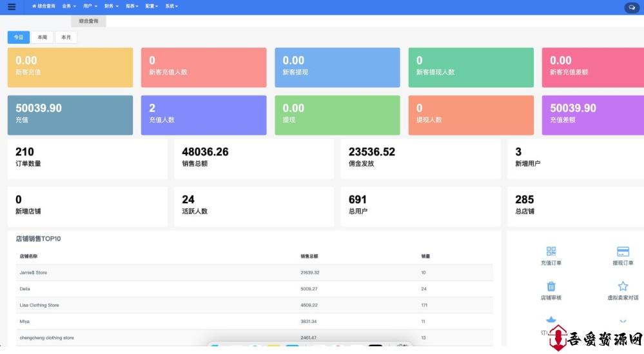Select the 今日 filter button
This screenshot has height=354, width=644.
(19, 37)
